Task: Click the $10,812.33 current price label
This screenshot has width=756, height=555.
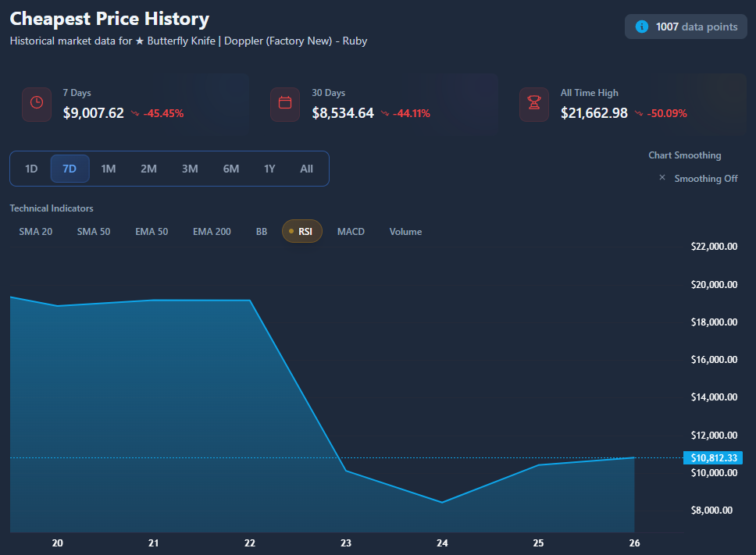Action: [711, 458]
